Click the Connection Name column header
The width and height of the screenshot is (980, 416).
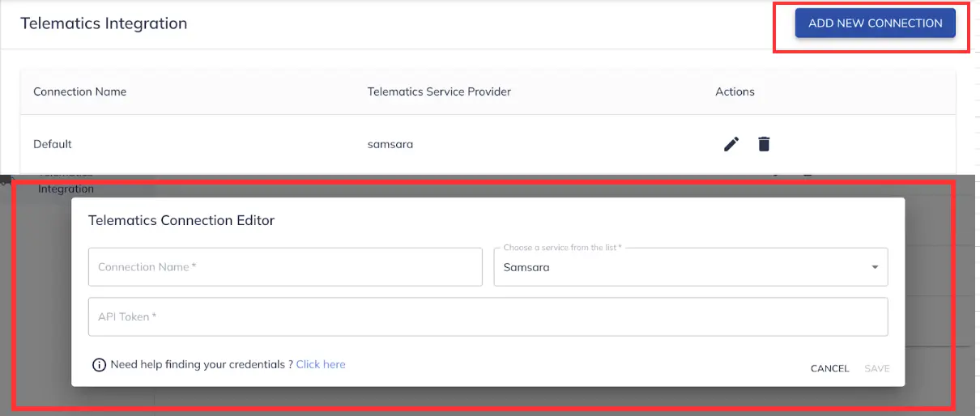tap(80, 91)
